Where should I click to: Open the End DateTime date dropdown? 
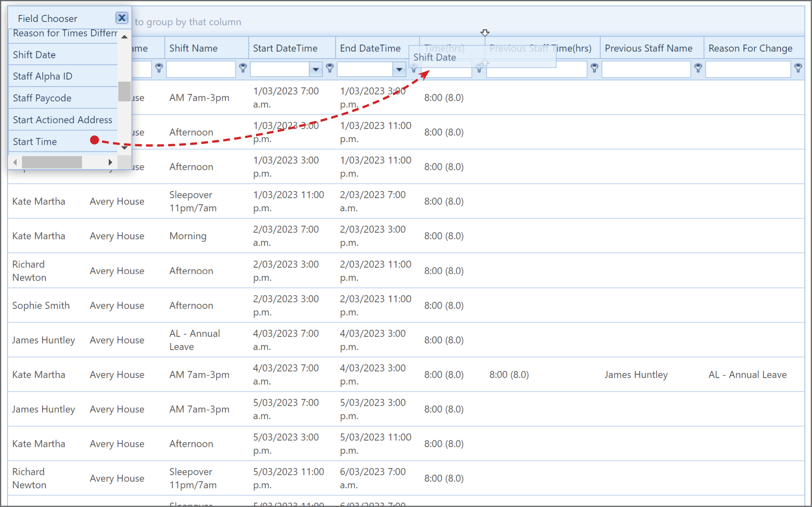399,69
